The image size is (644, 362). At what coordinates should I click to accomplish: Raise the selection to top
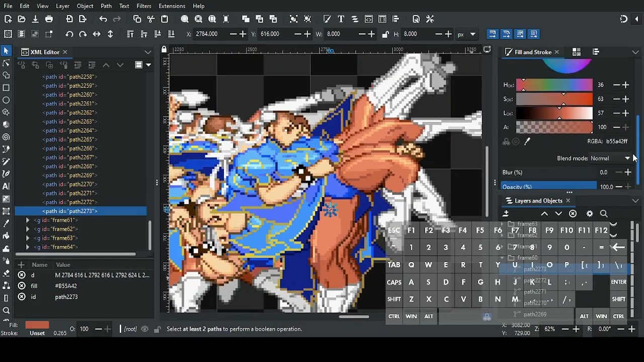pos(130,34)
